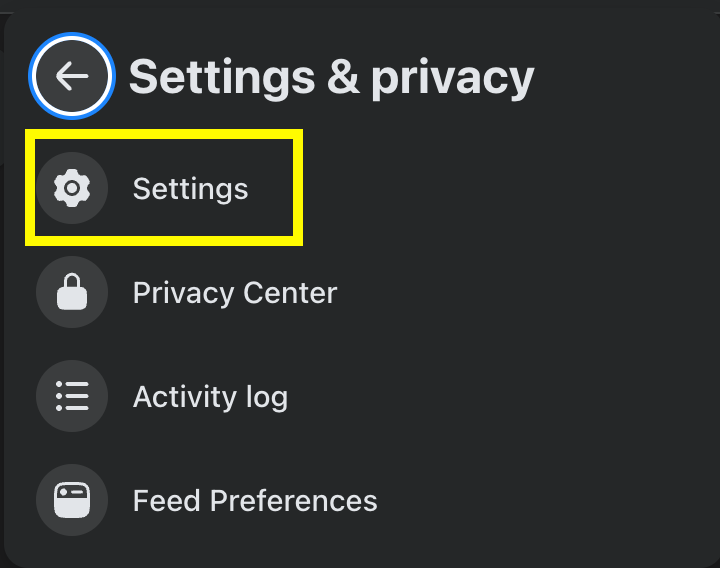Open the Settings menu entry label
This screenshot has width=720, height=568.
pyautogui.click(x=191, y=189)
